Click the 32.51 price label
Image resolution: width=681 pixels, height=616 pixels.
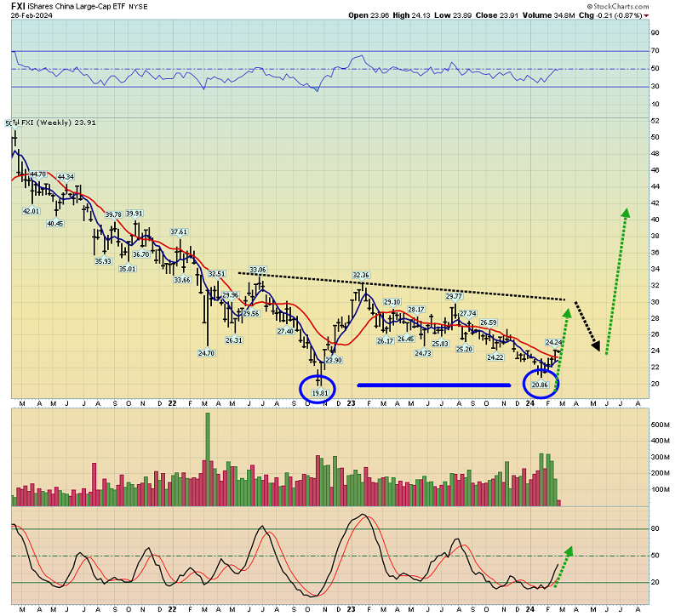217,274
